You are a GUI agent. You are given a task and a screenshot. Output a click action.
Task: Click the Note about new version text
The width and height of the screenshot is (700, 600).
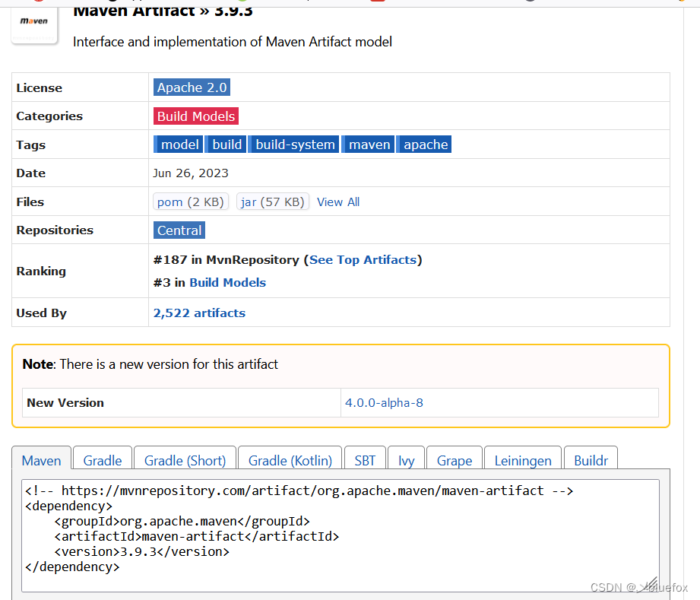point(150,364)
